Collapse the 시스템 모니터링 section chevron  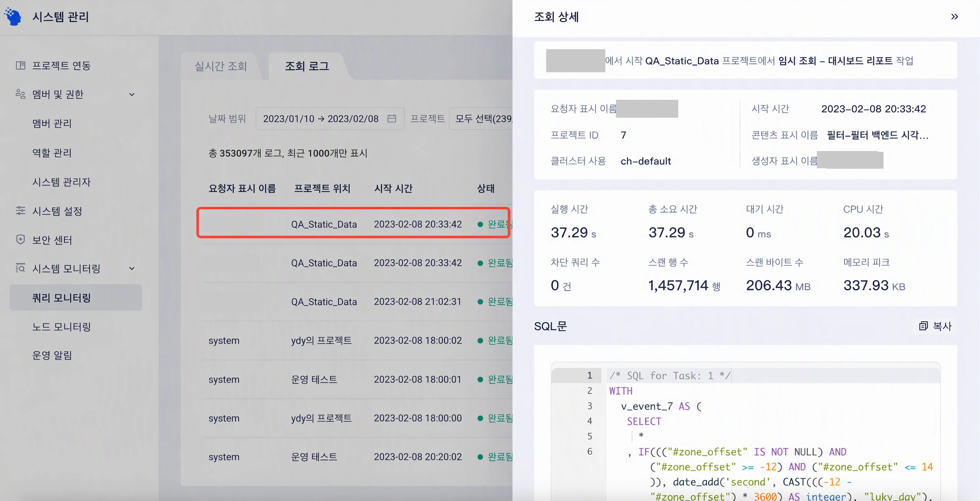(x=132, y=268)
